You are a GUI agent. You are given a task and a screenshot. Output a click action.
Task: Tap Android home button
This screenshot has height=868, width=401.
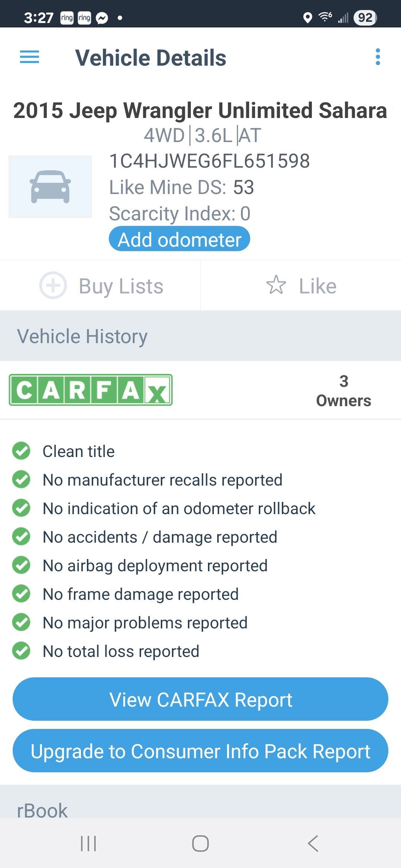200,844
